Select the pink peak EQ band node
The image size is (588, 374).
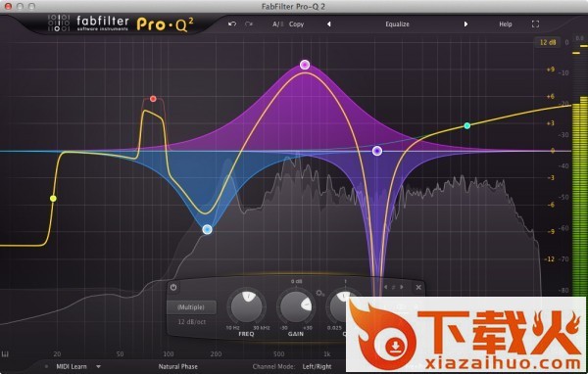305,65
